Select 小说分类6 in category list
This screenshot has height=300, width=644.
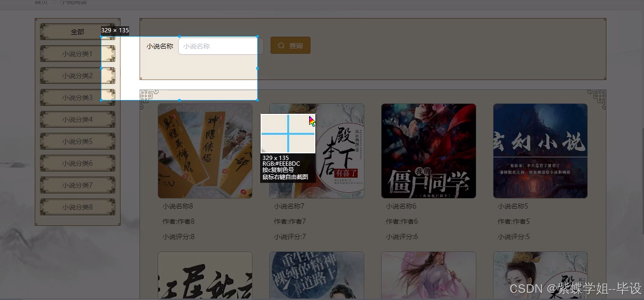tap(78, 163)
